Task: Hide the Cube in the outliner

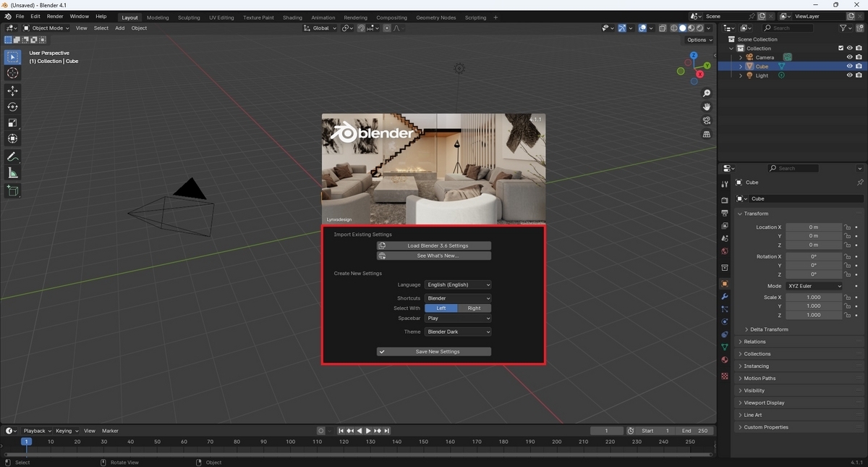Action: [x=849, y=66]
